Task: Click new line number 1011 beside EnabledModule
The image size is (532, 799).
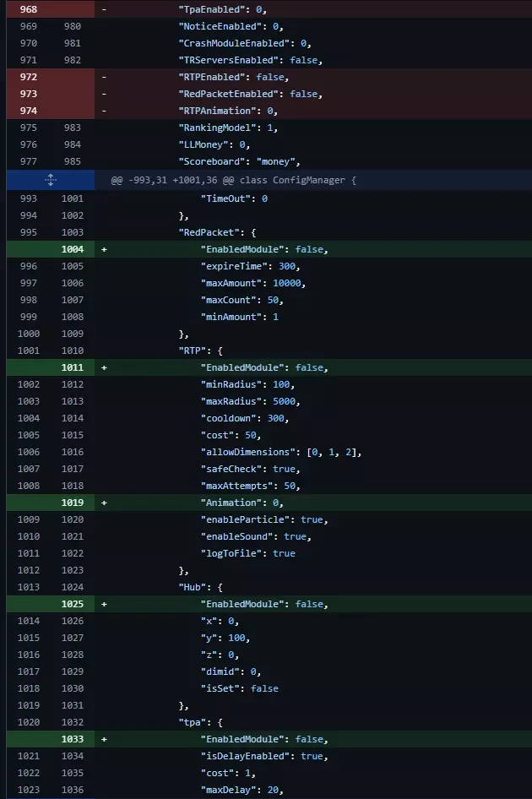Action: pyautogui.click(x=73, y=367)
